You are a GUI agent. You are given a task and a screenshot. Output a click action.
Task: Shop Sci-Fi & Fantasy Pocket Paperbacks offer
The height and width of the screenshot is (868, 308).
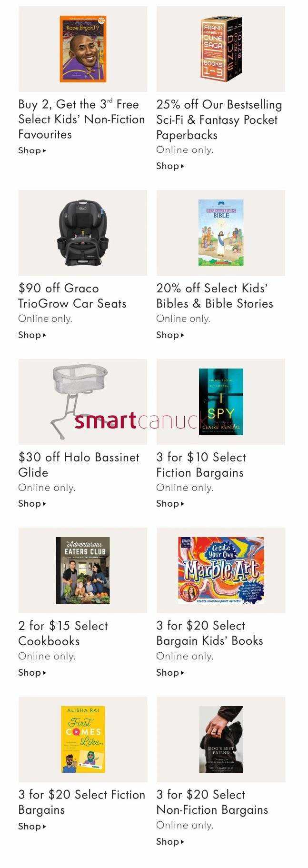click(x=170, y=166)
